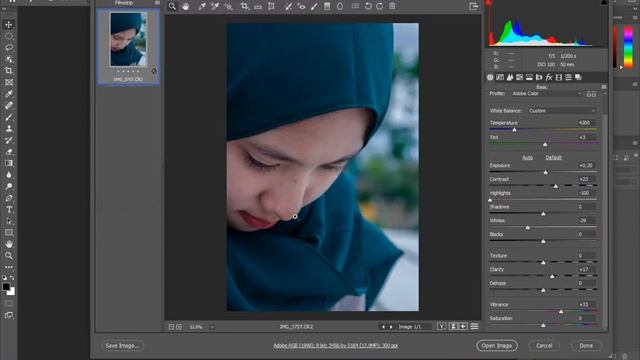Click the Cancel button
The width and height of the screenshot is (640, 360).
tap(544, 346)
